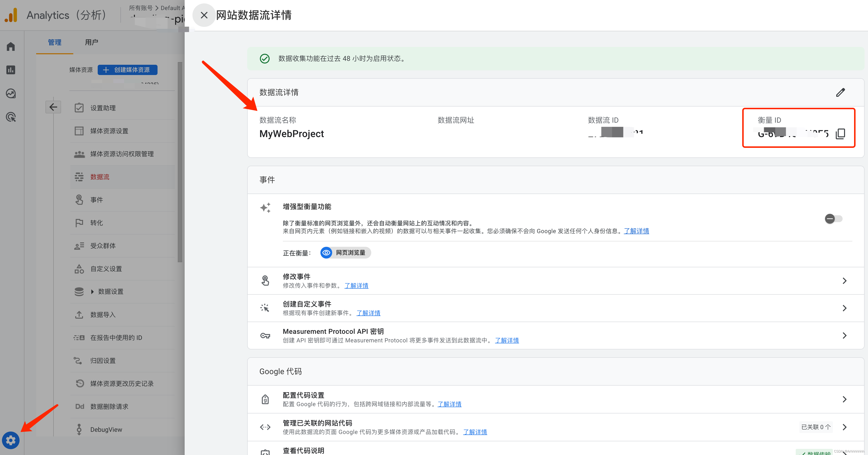Open the Home icon in left navigation
This screenshot has height=455, width=868.
coord(11,46)
